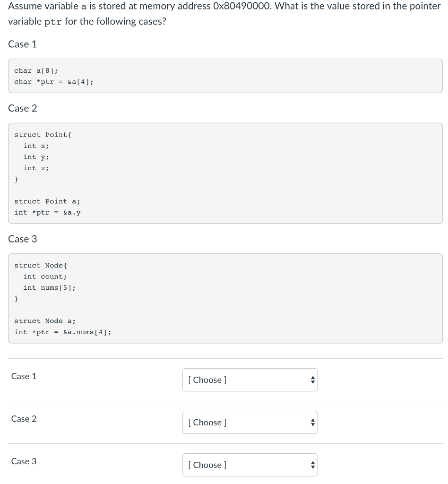
Task: Open the Case 3 answer dropdown
Action: pyautogui.click(x=250, y=465)
